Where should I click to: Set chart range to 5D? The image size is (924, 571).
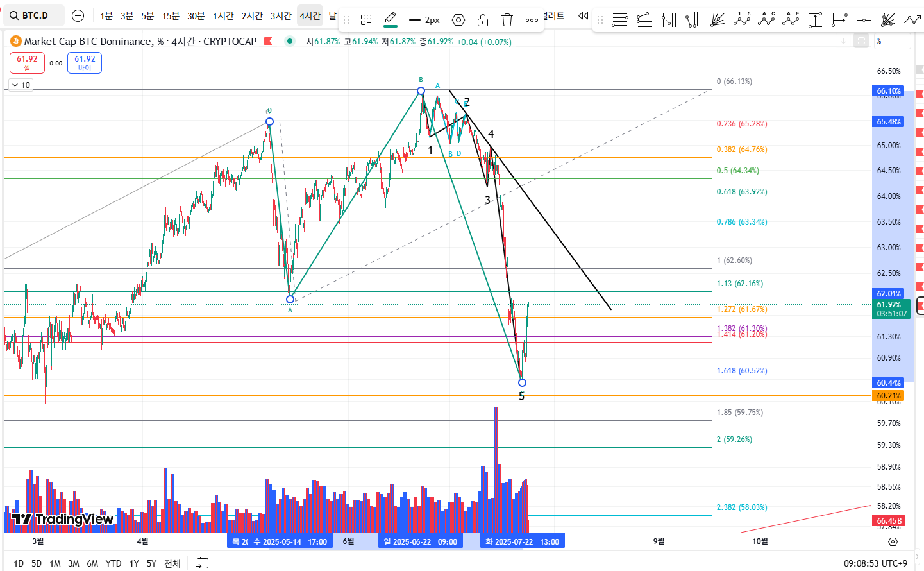[37, 563]
